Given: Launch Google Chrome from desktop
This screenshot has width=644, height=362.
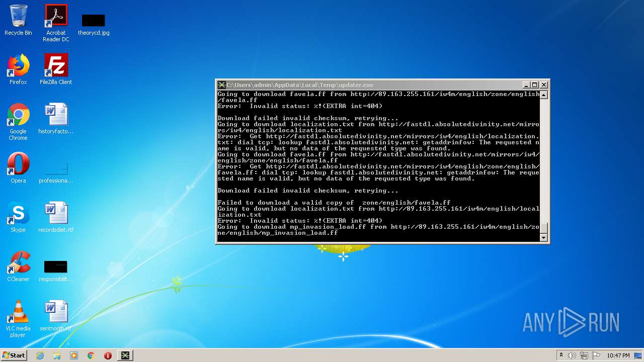Looking at the screenshot, I should pos(18,122).
